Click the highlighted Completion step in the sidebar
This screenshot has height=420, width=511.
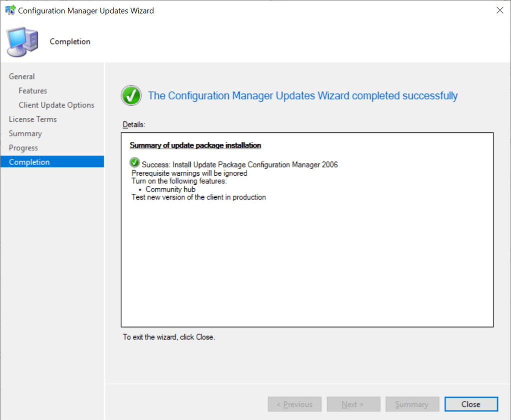pos(29,162)
